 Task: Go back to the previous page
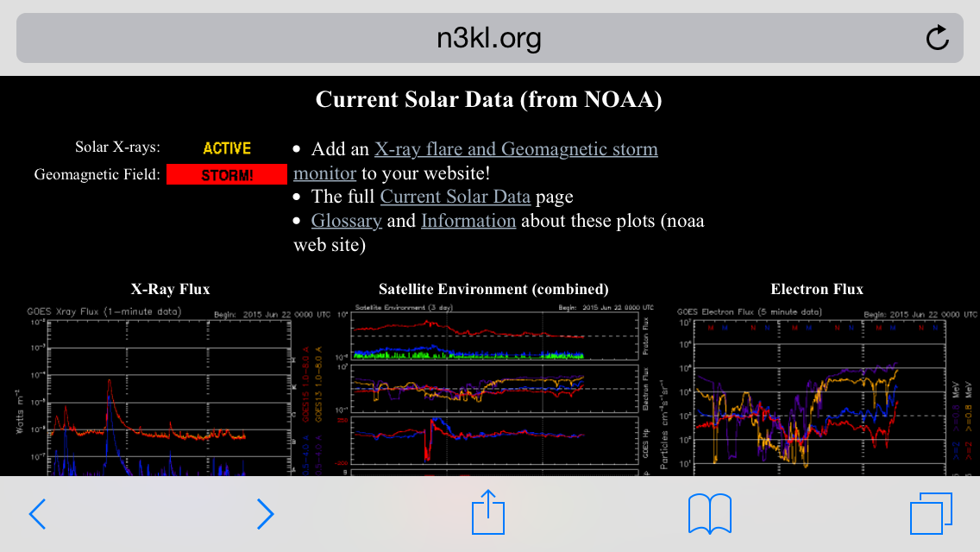click(x=37, y=514)
